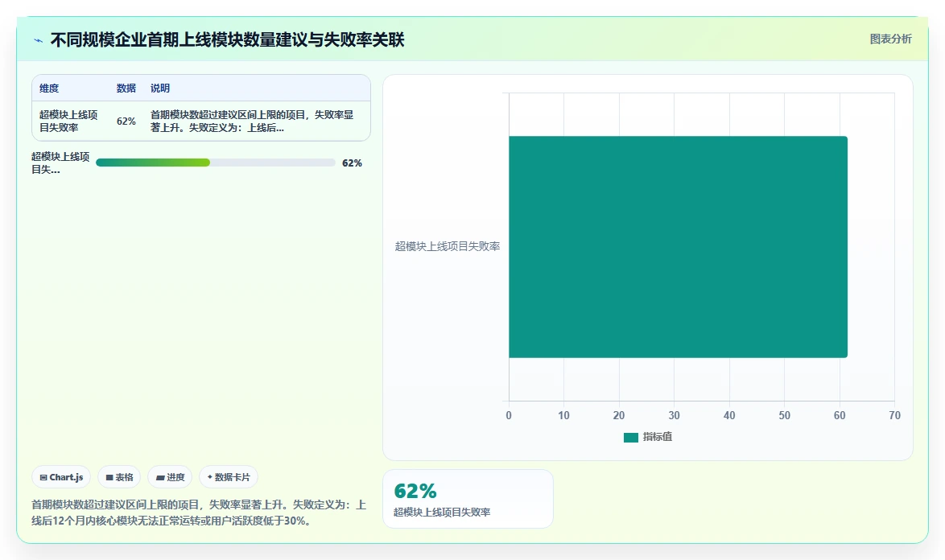Click the footnote paragraph about 失败定义

coord(199,513)
